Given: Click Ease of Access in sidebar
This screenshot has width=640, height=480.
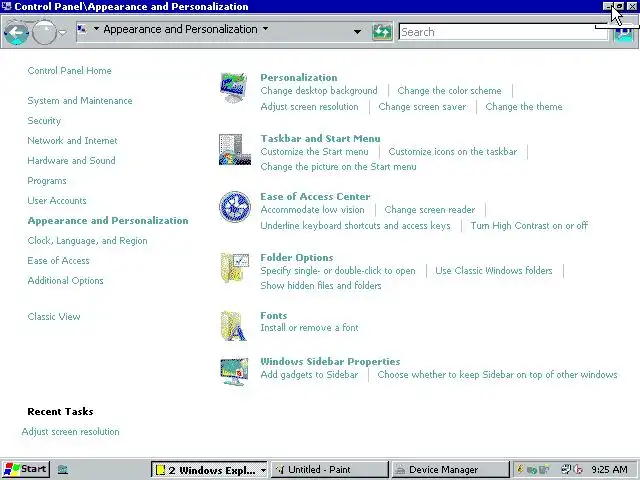Looking at the screenshot, I should point(58,260).
